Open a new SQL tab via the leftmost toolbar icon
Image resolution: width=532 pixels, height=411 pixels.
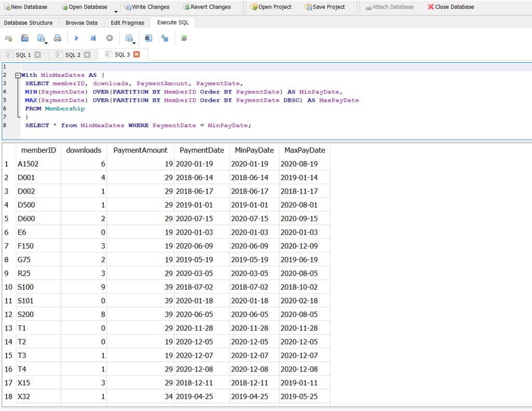coord(8,38)
